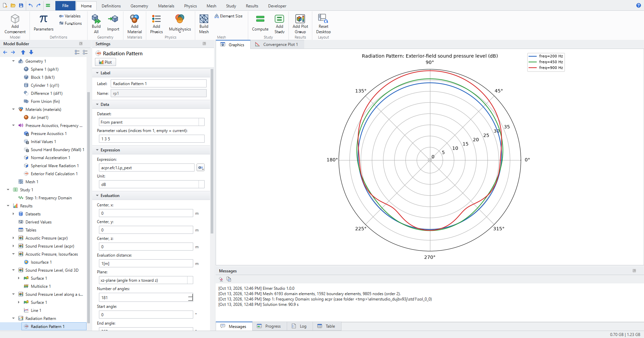644x338 pixels.
Task: Switch to the Physics ribbon tab
Action: (x=190, y=6)
